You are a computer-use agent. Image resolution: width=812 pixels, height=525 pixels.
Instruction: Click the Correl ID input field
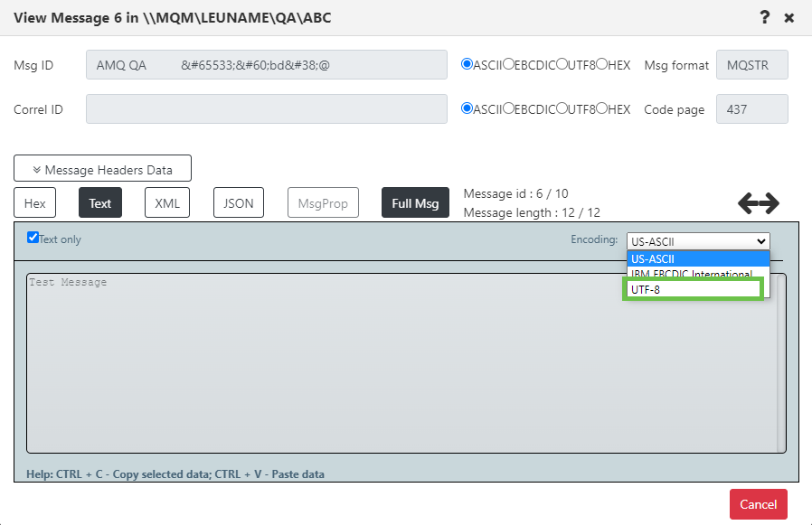[267, 108]
